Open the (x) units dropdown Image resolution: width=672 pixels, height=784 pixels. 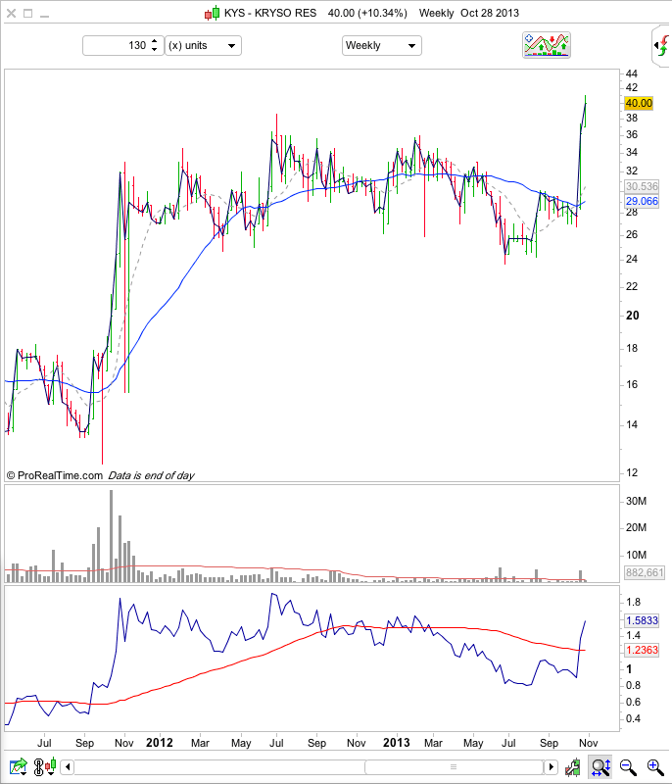click(204, 45)
